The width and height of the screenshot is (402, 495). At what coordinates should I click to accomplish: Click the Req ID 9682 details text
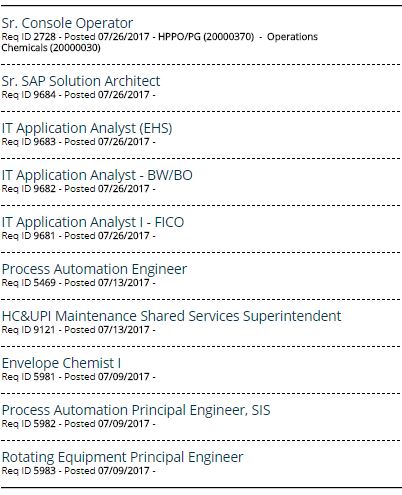tap(79, 189)
